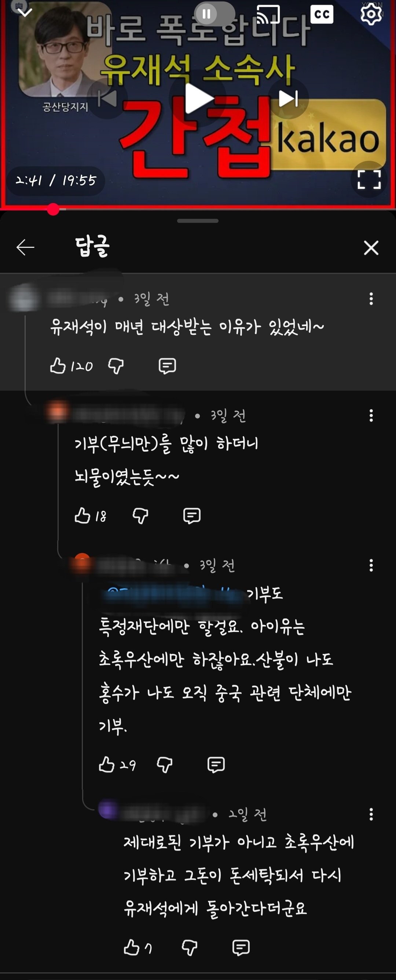Collapse the video player with down chevron
The width and height of the screenshot is (396, 980).
coord(25,12)
